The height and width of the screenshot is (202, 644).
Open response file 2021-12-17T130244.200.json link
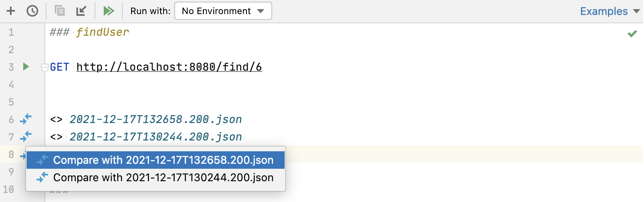coord(156,137)
